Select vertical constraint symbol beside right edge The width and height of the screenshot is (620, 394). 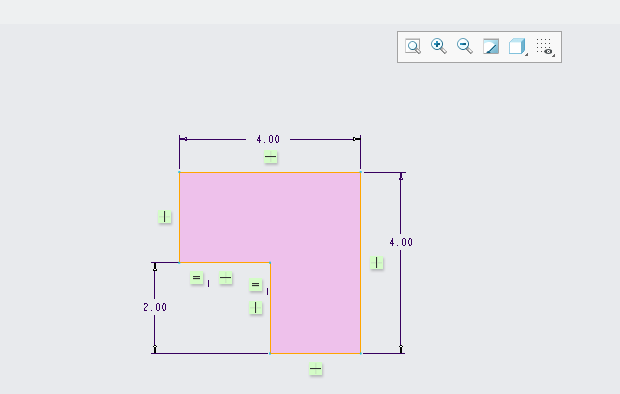[x=377, y=263]
